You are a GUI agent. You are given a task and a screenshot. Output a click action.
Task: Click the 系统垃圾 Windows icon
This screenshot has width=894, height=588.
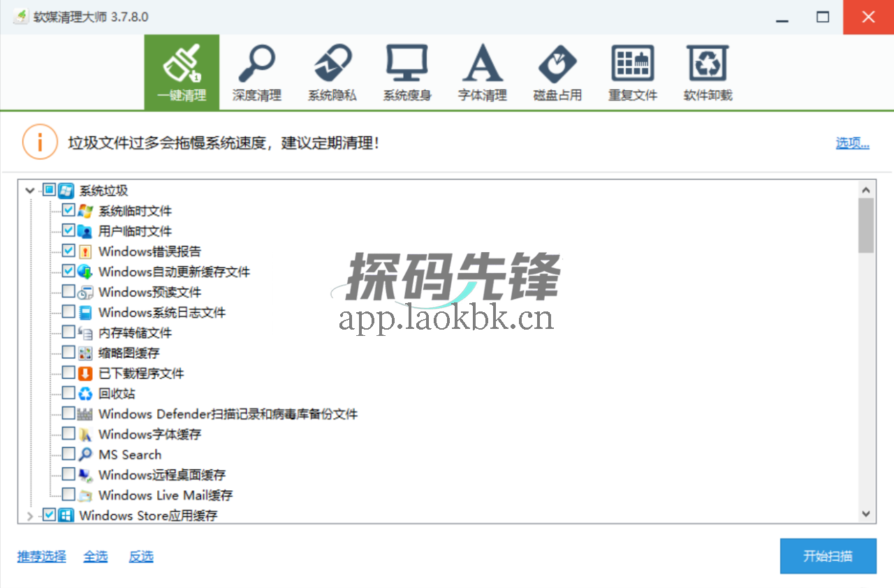coord(66,191)
